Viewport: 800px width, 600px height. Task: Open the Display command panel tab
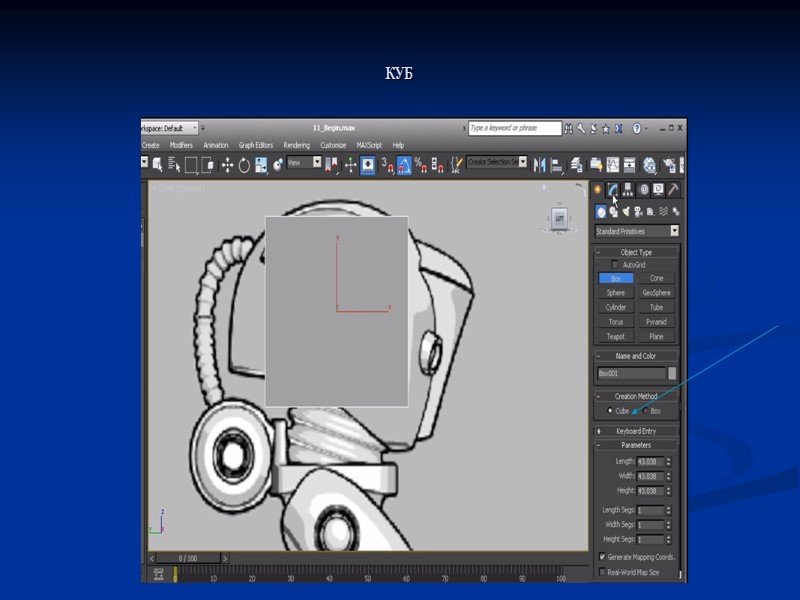coord(658,190)
